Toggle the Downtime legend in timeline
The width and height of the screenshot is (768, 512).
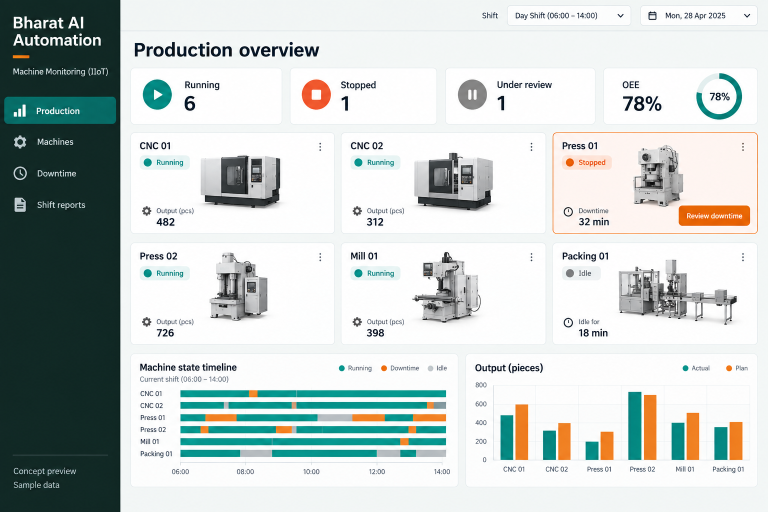coord(400,368)
